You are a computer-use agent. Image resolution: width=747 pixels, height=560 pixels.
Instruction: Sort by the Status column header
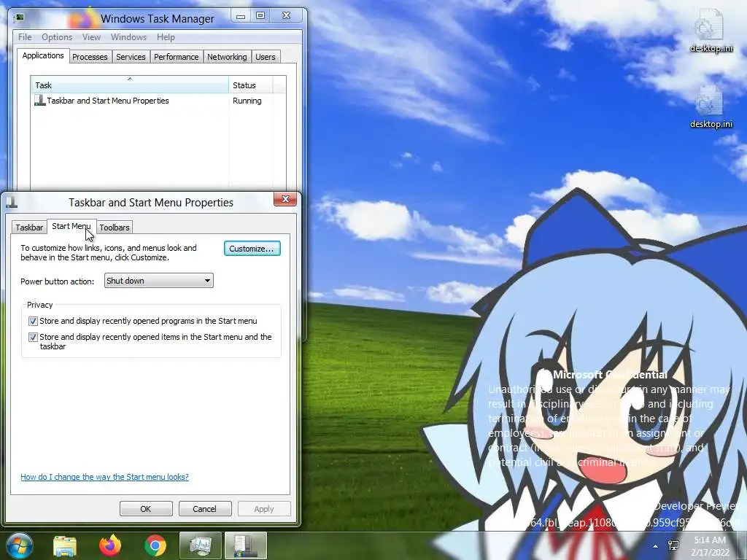tap(251, 85)
